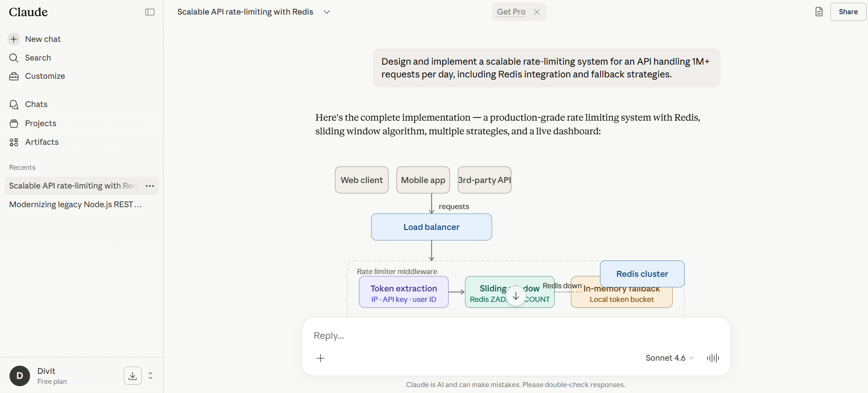Open Modernizing legacy Node.js REST chat
Screen dimensions: 868x393
click(76, 204)
